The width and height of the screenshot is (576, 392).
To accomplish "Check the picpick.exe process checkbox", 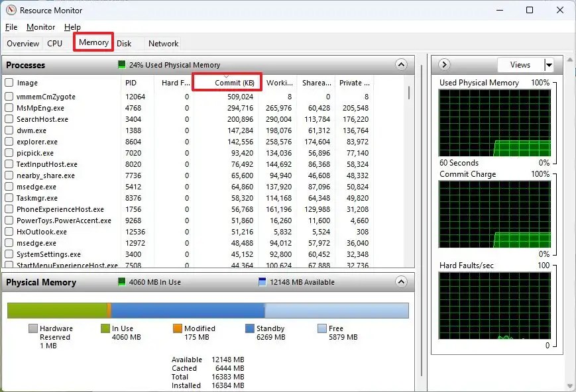I will (9, 153).
